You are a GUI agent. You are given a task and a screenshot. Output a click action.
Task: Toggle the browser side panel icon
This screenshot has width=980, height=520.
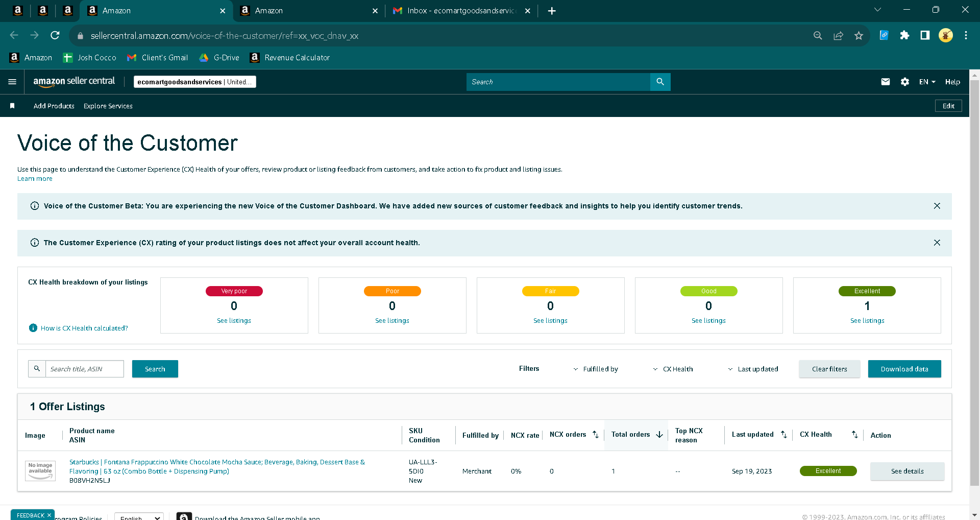[925, 35]
